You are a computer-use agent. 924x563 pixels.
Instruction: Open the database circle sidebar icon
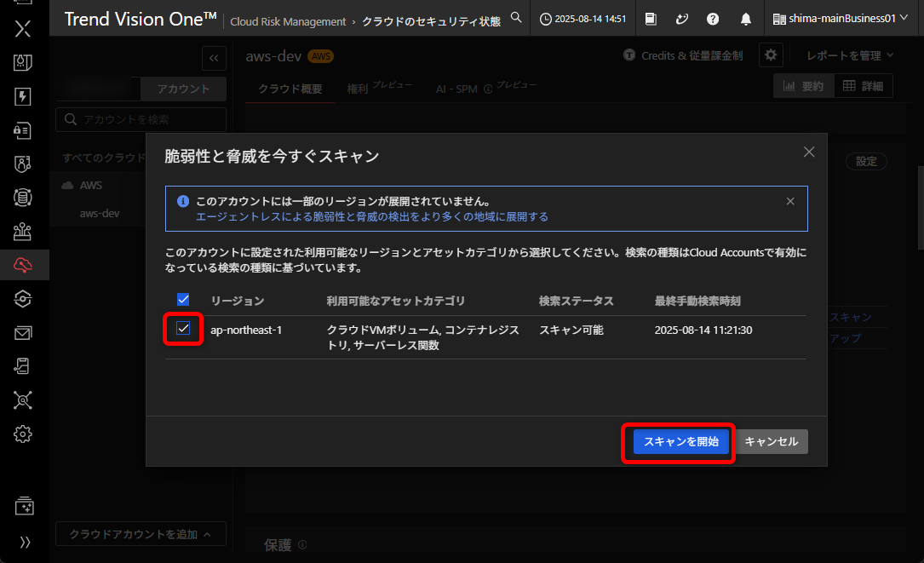pyautogui.click(x=22, y=198)
